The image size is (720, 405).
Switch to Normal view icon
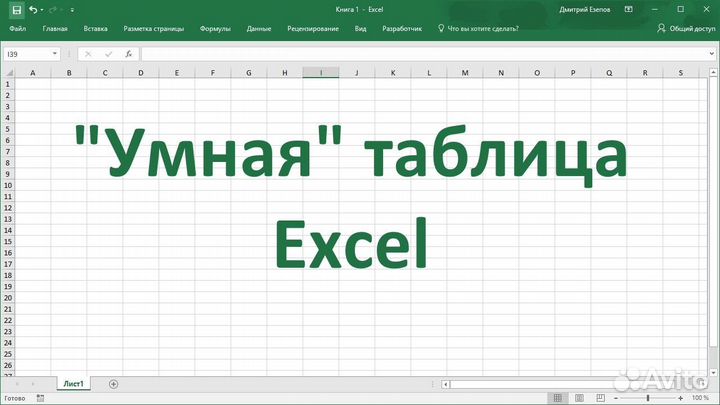point(557,398)
